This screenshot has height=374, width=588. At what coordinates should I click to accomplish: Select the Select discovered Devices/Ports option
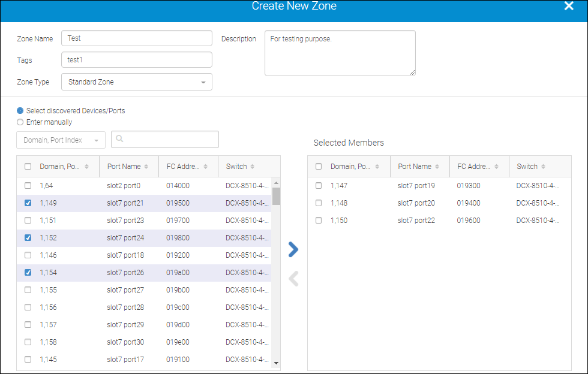[x=20, y=111]
